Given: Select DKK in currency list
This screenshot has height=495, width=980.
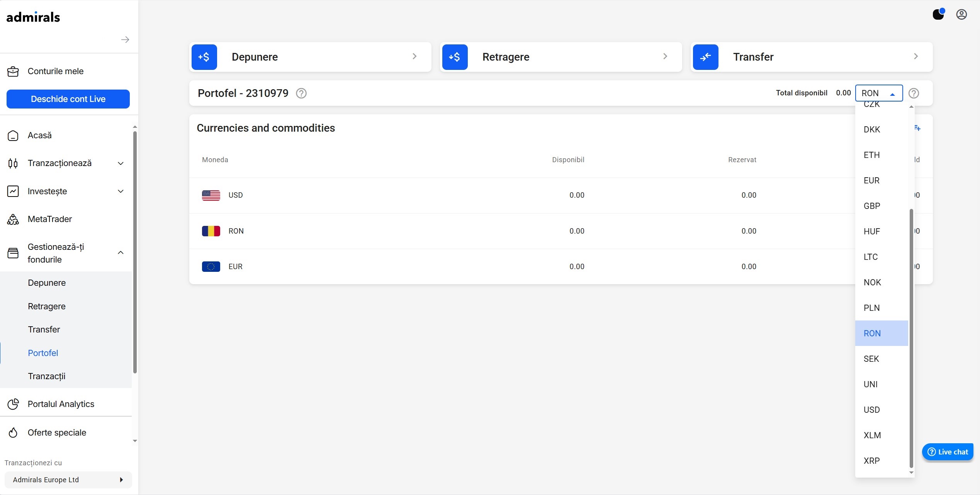Looking at the screenshot, I should point(881,129).
